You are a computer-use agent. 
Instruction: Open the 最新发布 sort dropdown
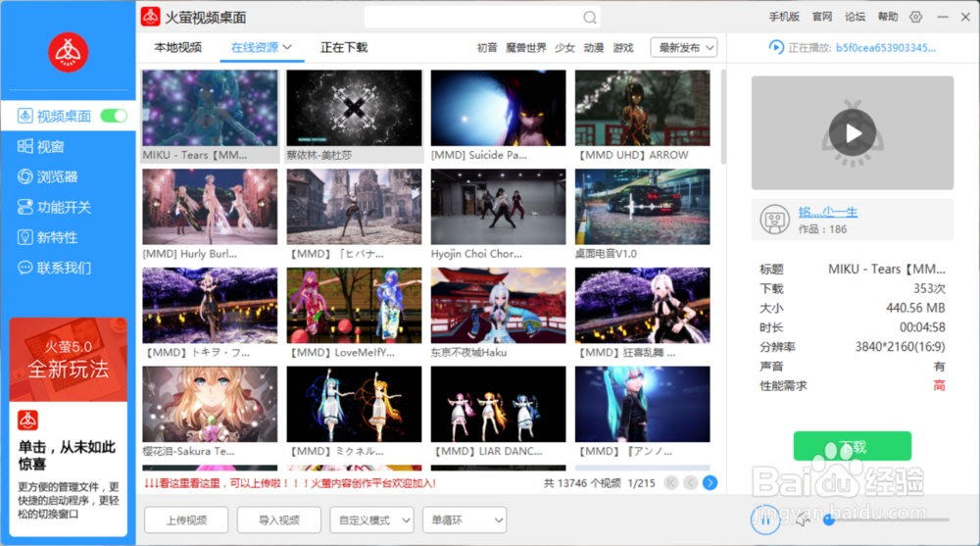click(x=684, y=47)
